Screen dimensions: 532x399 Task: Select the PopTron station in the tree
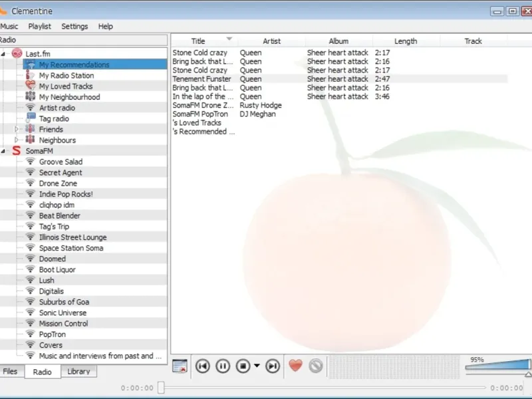coord(53,334)
